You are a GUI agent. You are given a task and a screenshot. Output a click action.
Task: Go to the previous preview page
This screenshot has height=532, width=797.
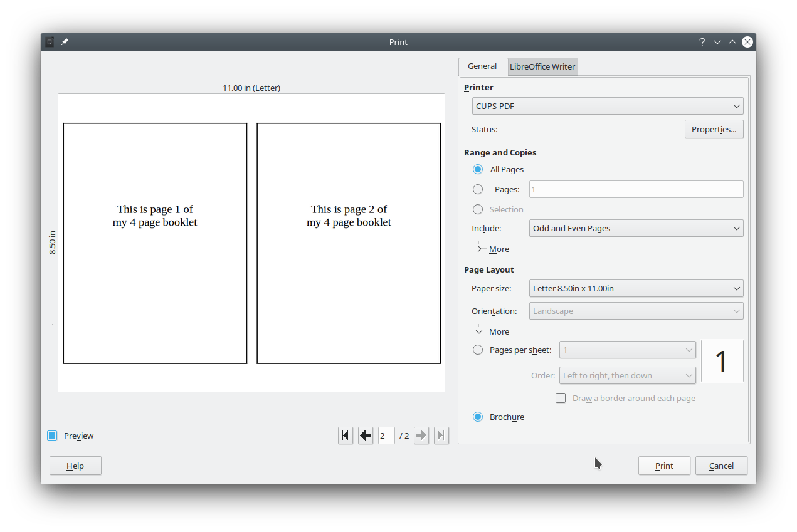pos(366,435)
